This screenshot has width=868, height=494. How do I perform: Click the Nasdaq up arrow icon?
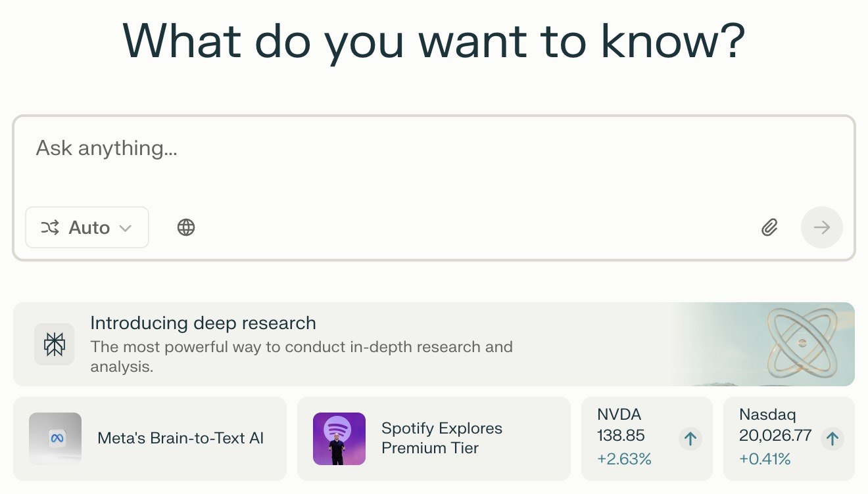point(832,439)
